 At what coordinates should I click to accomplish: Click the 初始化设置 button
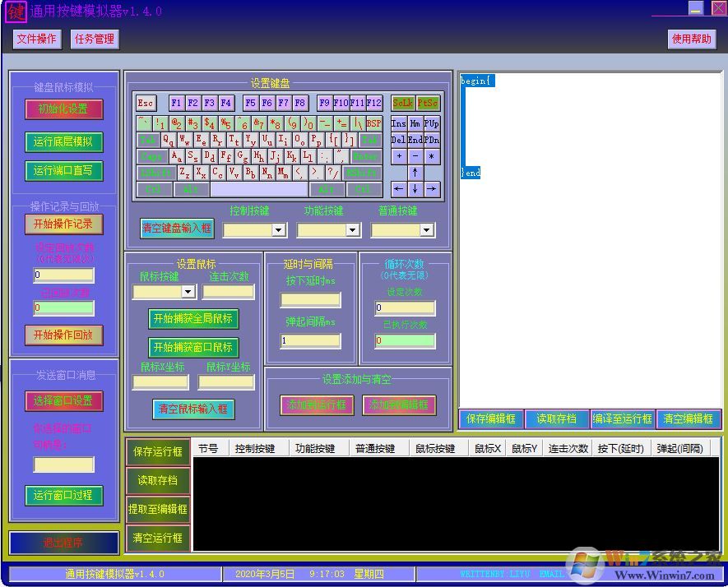(x=63, y=109)
